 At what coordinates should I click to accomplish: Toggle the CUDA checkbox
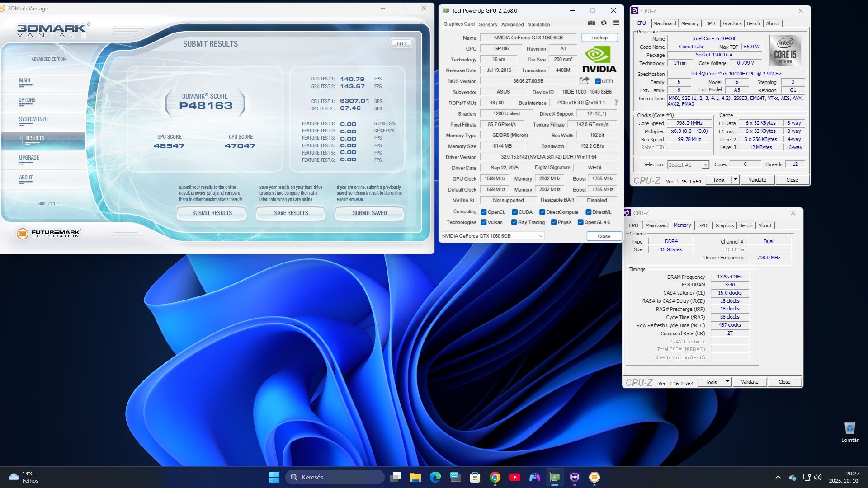coord(514,212)
